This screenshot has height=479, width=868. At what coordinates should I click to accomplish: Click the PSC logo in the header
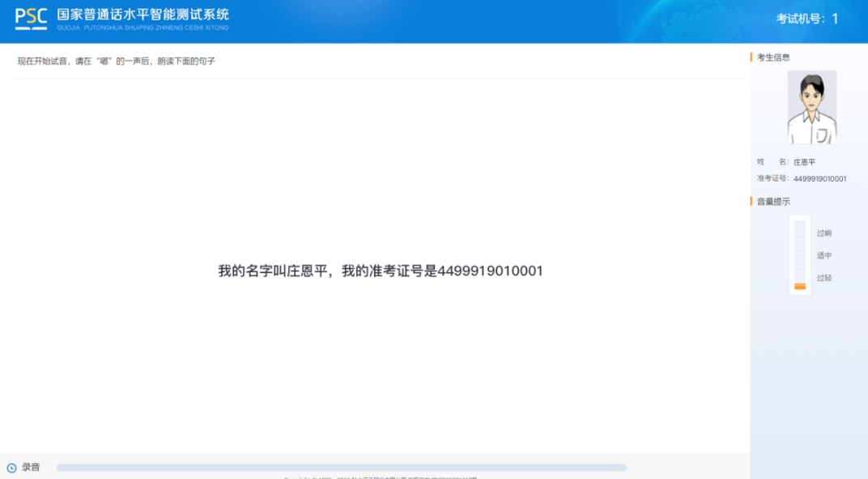(31, 19)
